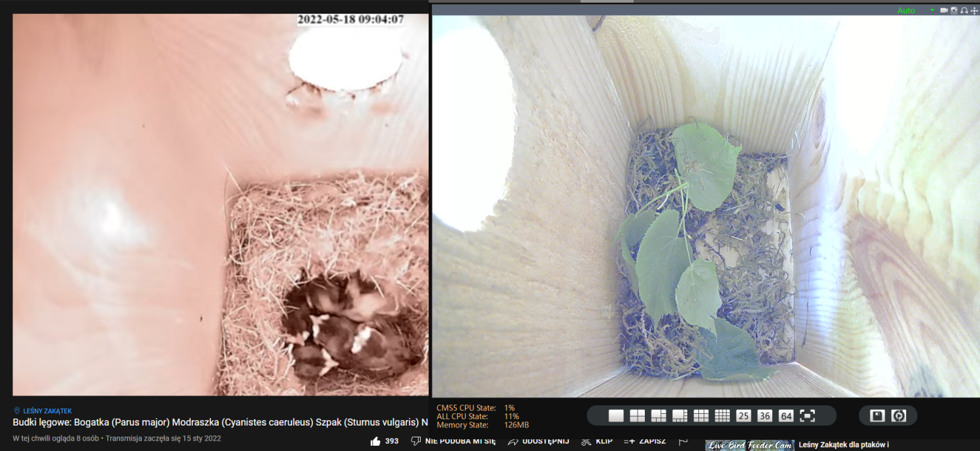Select the 64-camera layout
The height and width of the screenshot is (451, 980).
[x=786, y=416]
